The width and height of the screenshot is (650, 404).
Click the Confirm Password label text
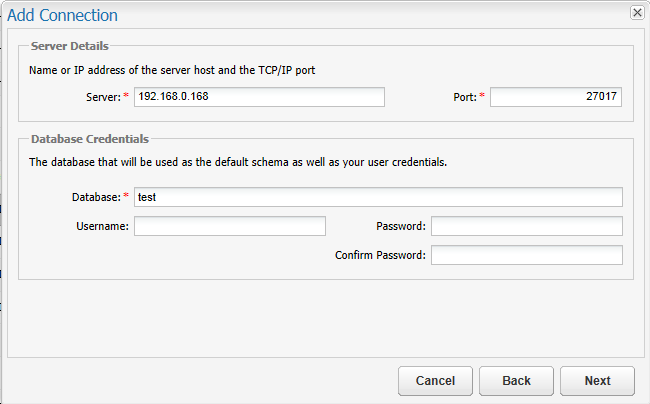point(380,255)
